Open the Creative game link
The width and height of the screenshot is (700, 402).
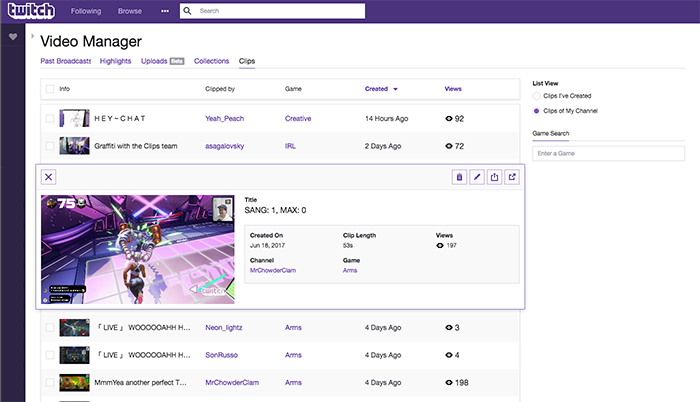(x=298, y=118)
